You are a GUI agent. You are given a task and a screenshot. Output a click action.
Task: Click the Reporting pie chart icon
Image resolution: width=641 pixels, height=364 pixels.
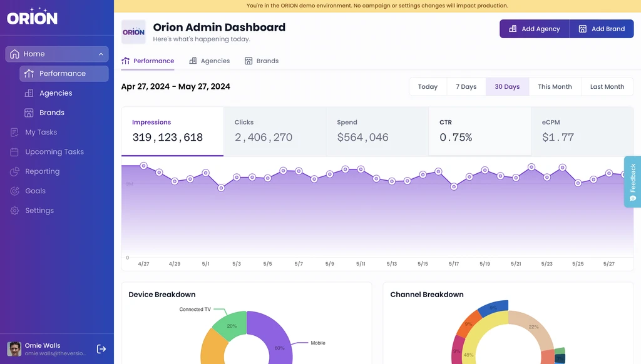15,171
